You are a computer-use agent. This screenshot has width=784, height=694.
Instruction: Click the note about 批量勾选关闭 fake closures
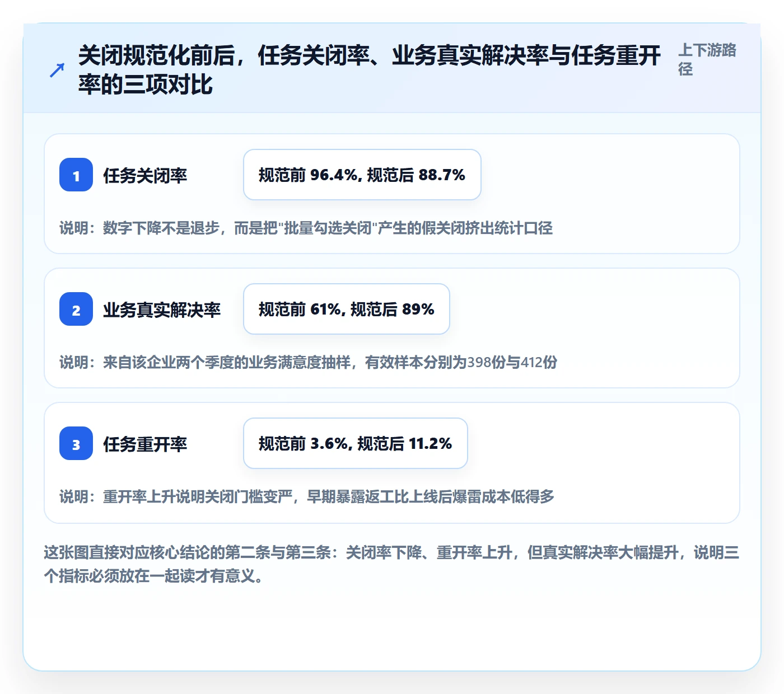[x=306, y=228]
